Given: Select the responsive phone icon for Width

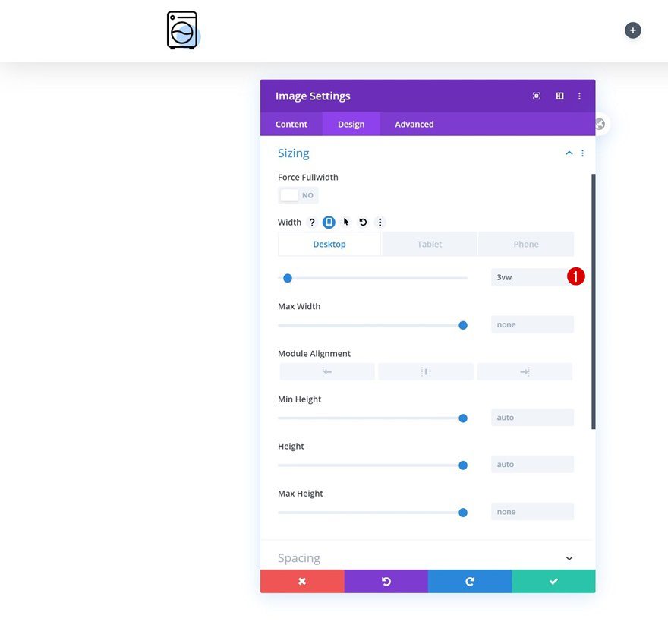Looking at the screenshot, I should [x=329, y=222].
